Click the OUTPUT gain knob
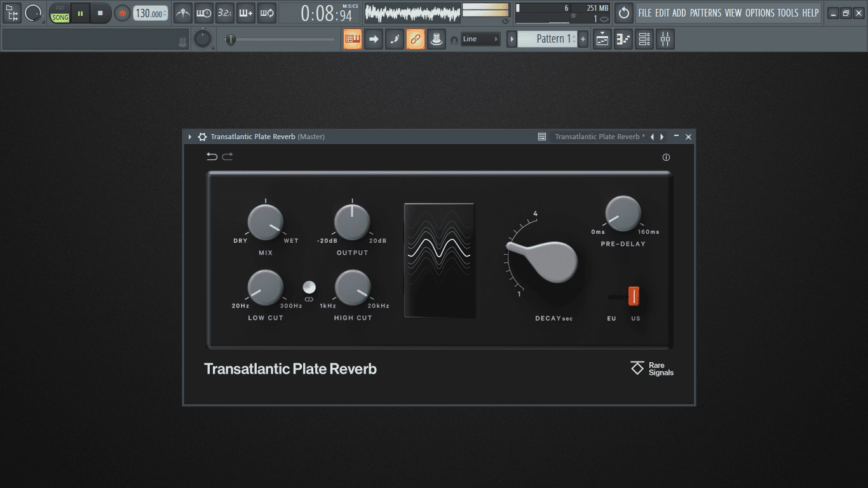Screen dimensions: 868x488 (x=352, y=222)
